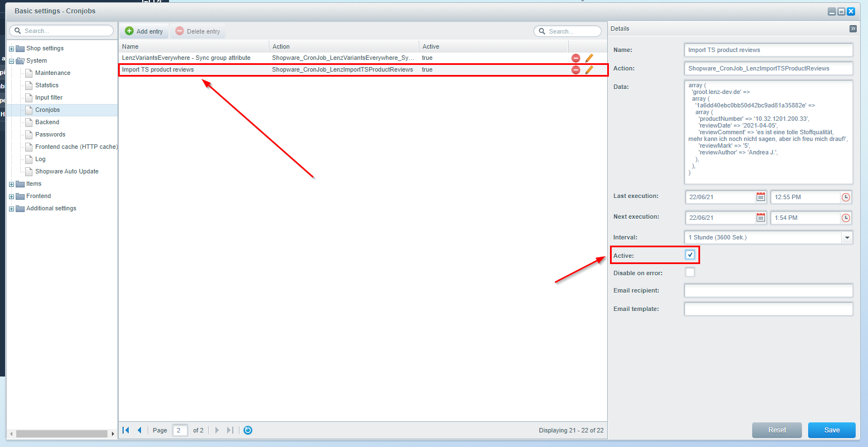868x447 pixels.
Task: Click the Delete entry button
Action: 198,31
